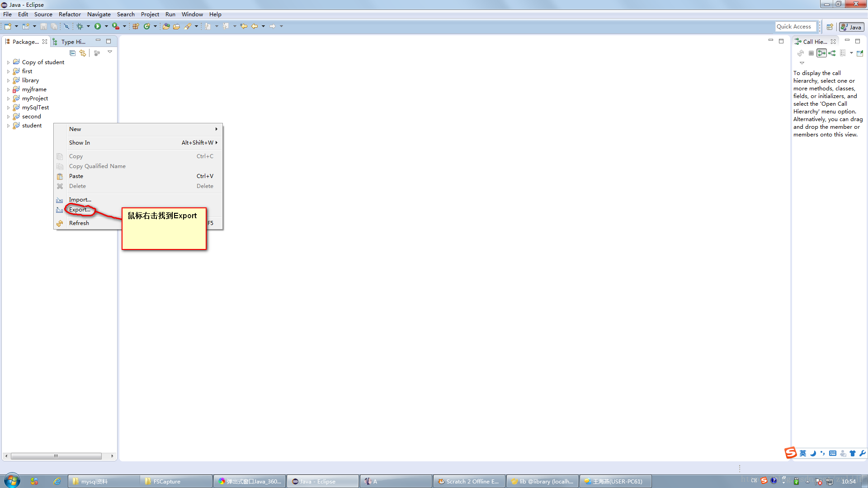Screen dimensions: 868x488
Task: Click Run External Tools toolbox icon
Action: (x=116, y=26)
